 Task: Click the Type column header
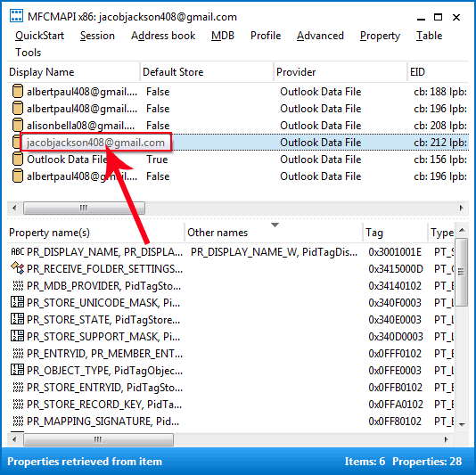(x=441, y=233)
